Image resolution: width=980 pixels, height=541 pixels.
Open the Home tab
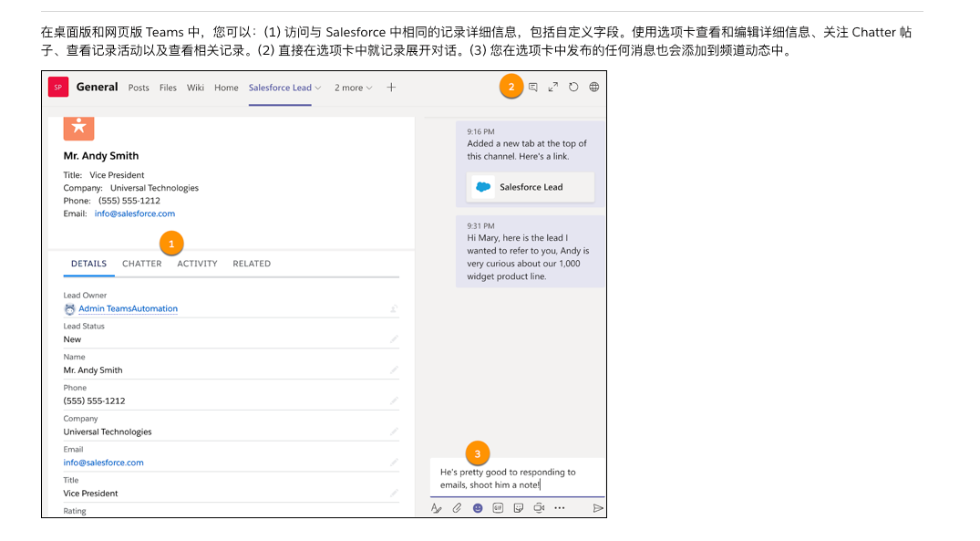tap(226, 88)
